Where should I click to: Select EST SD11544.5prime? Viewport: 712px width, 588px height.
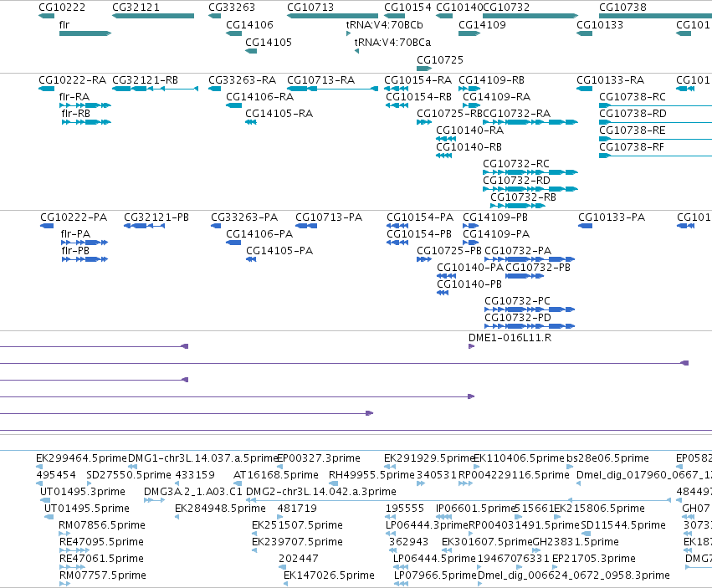(623, 525)
